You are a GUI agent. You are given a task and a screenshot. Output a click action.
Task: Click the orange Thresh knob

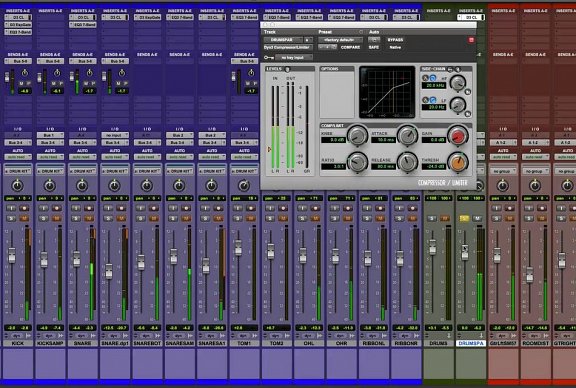pyautogui.click(x=458, y=162)
